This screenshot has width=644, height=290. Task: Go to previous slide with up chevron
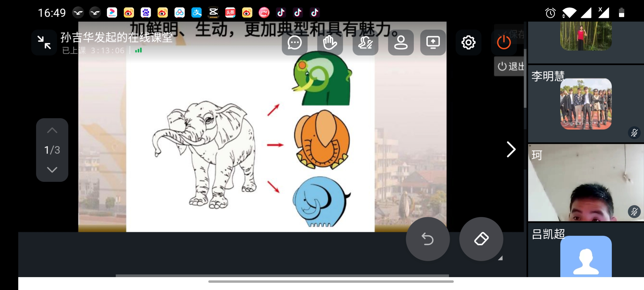tap(52, 131)
